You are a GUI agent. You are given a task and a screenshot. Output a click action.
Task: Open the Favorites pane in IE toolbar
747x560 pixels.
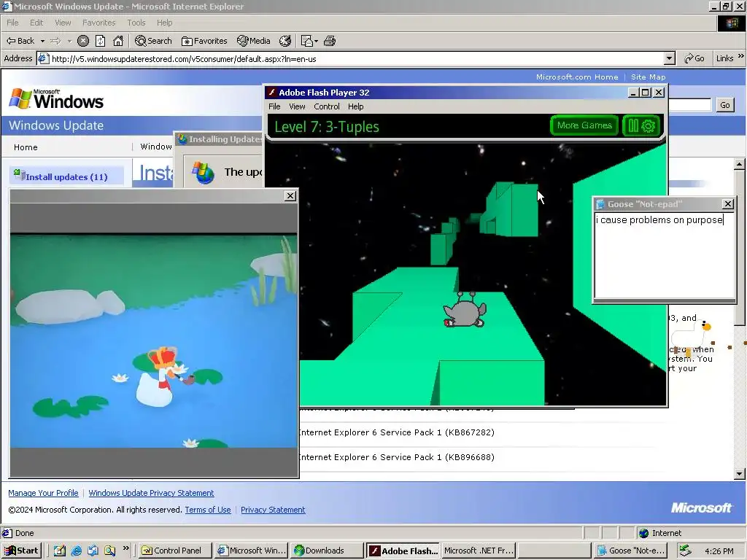[204, 41]
